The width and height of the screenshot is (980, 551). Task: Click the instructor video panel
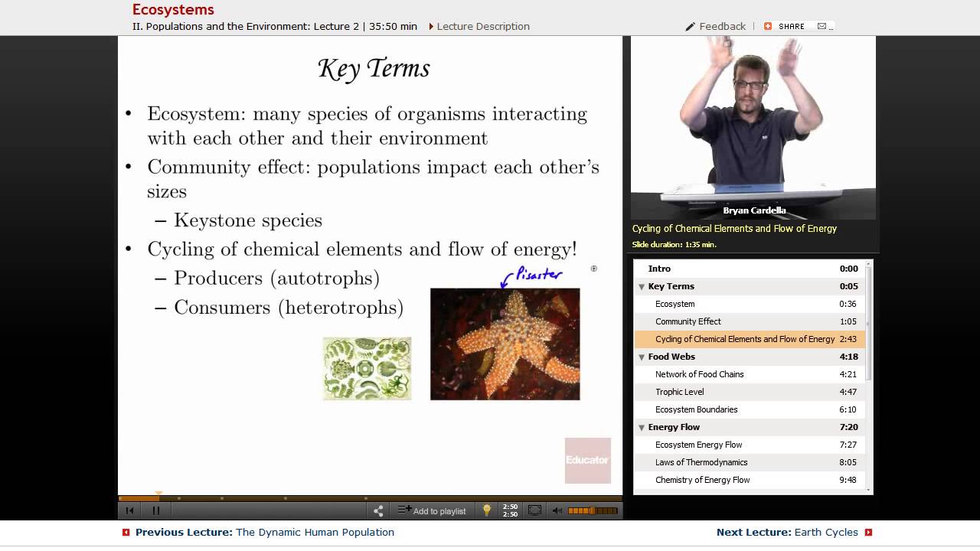(753, 127)
